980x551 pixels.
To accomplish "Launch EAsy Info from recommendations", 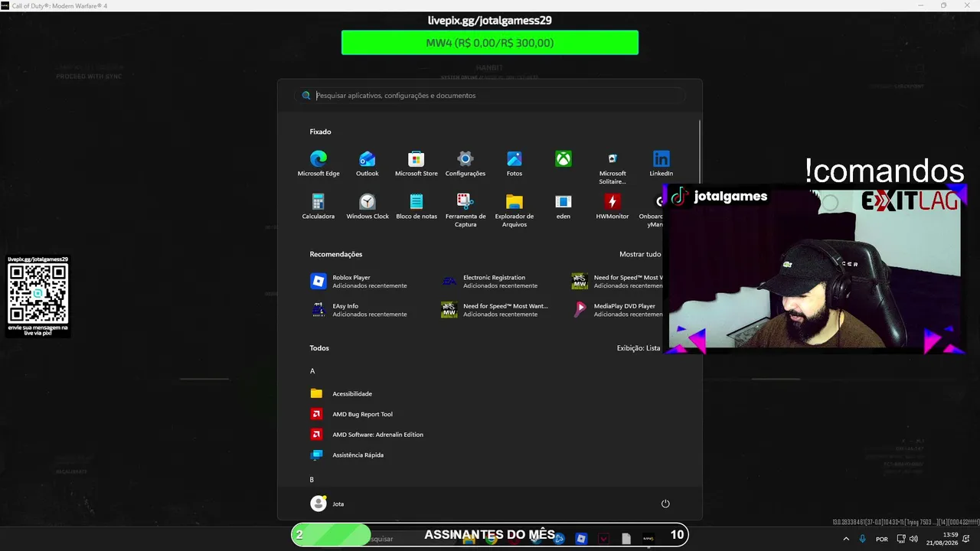I will (358, 310).
